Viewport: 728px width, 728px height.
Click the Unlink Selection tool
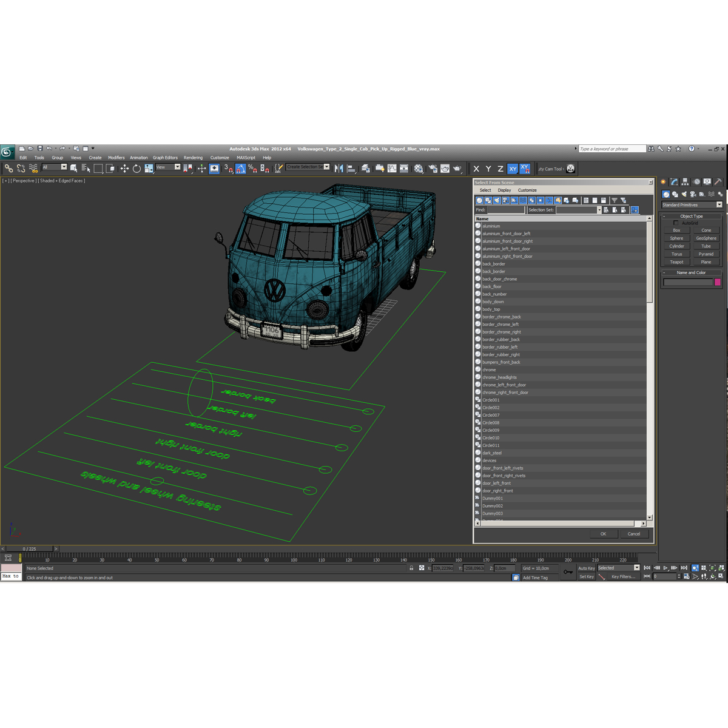pyautogui.click(x=21, y=169)
